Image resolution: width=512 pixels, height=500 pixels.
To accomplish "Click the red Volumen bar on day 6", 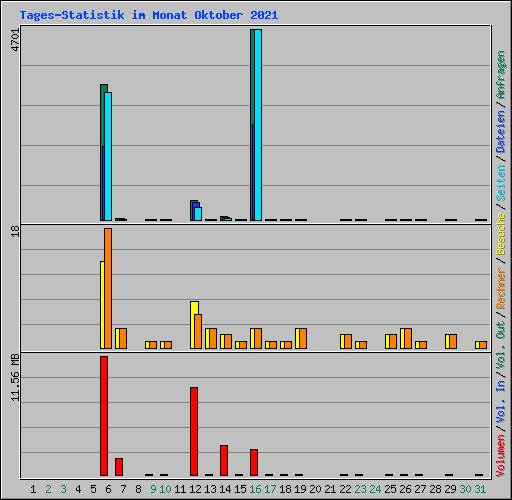I will click(104, 416).
